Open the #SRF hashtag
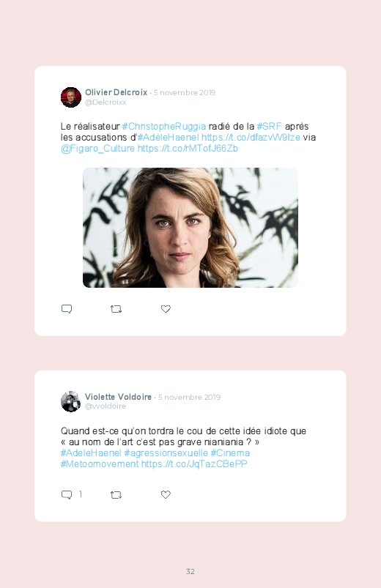Viewport: 381px width, 588px height. tap(269, 127)
